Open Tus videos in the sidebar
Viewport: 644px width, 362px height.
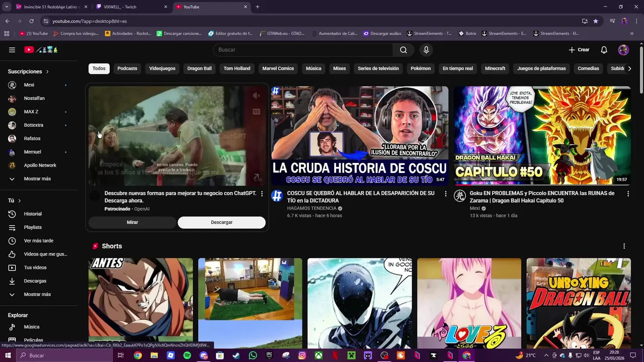[38, 267]
